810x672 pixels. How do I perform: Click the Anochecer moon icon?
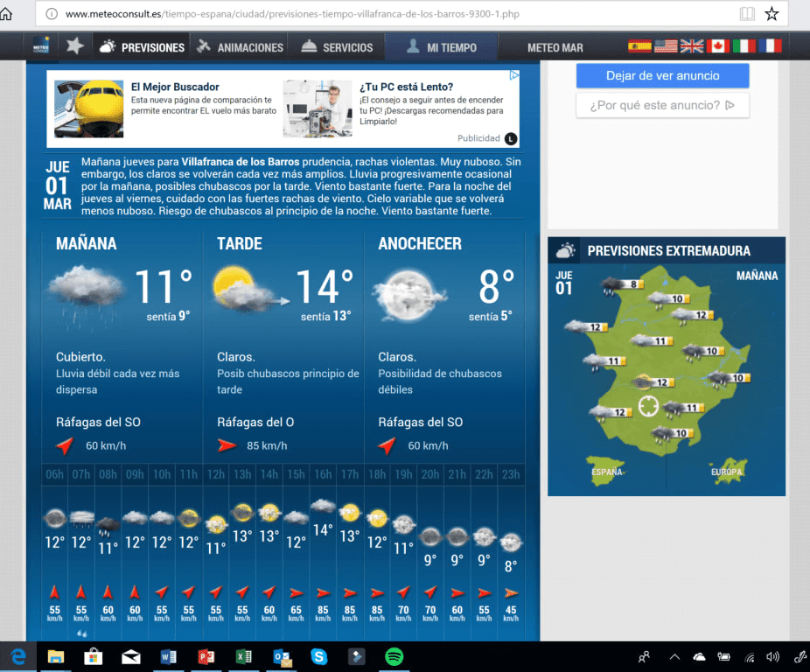[x=409, y=295]
